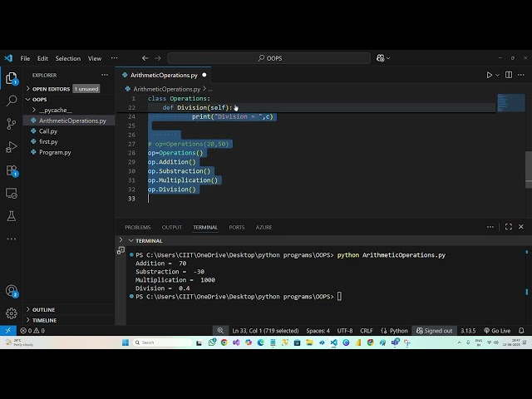Open the Accounts menu
Image resolution: width=532 pixels, height=399 pixels.
coord(11,291)
